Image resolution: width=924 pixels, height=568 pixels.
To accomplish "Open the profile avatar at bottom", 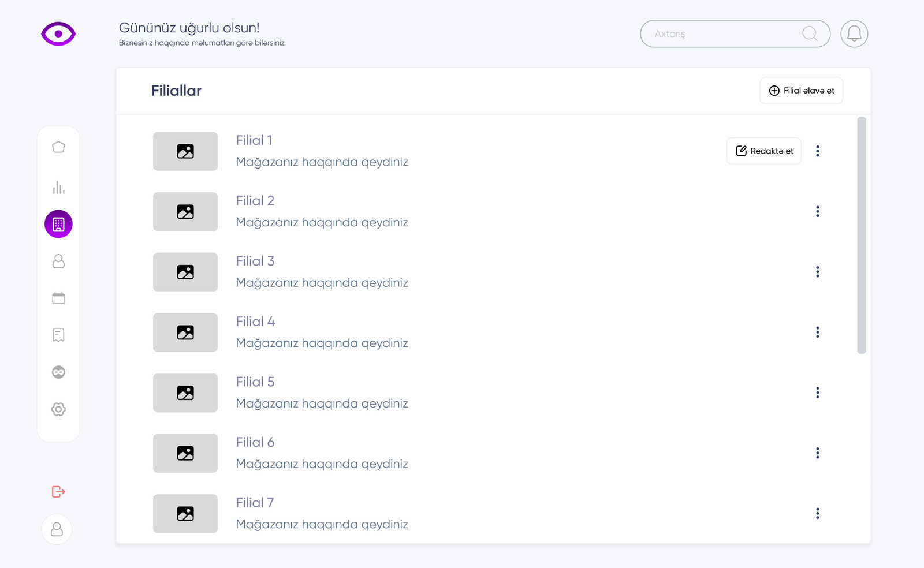I will 57,529.
